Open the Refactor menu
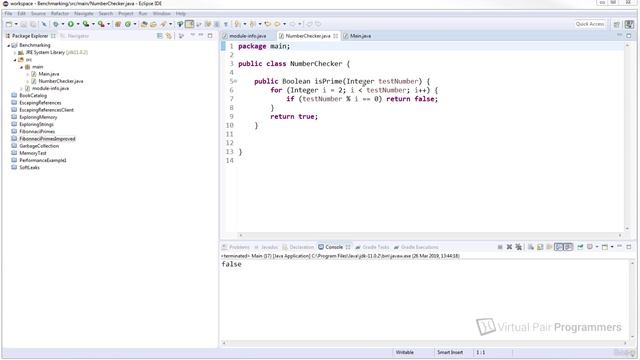The width and height of the screenshot is (640, 360). (x=60, y=13)
